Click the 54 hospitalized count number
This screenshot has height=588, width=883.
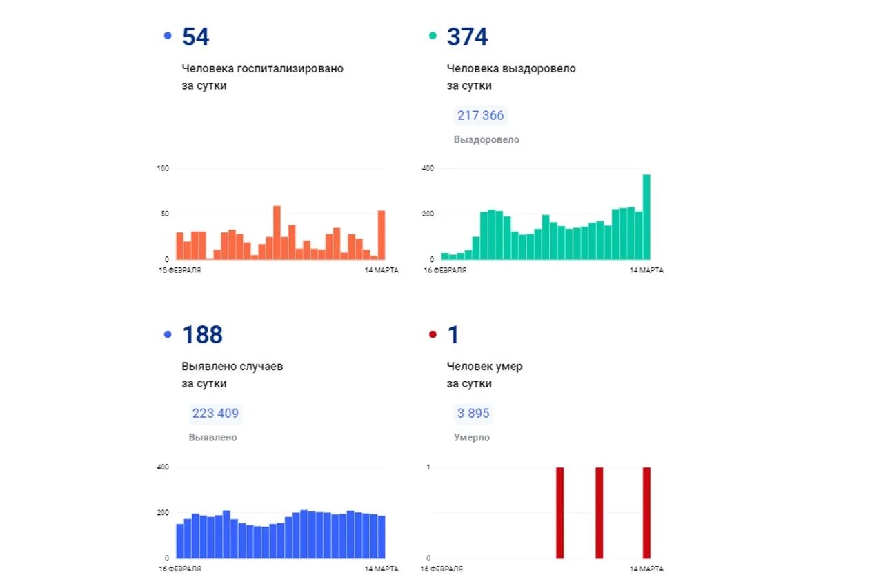(x=195, y=37)
